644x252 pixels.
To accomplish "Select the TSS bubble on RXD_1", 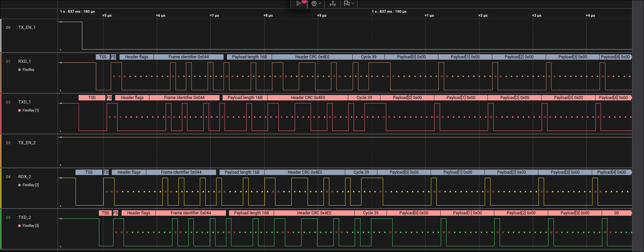I will [x=103, y=57].
